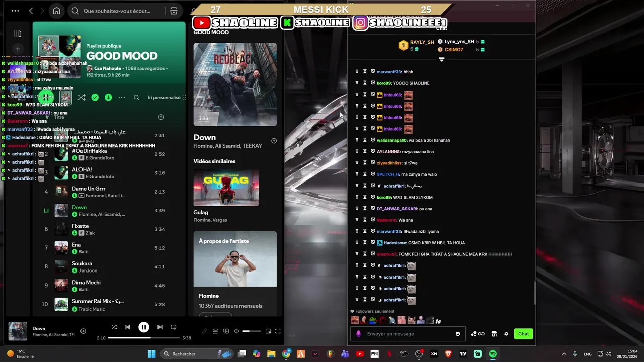
Task: Open OBS Studio from the taskbar
Action: (x=419, y=354)
